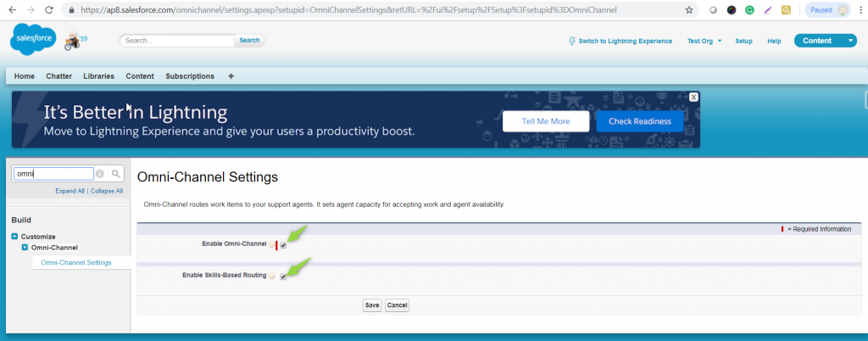
Task: Switch to the Libraries tab
Action: 98,76
